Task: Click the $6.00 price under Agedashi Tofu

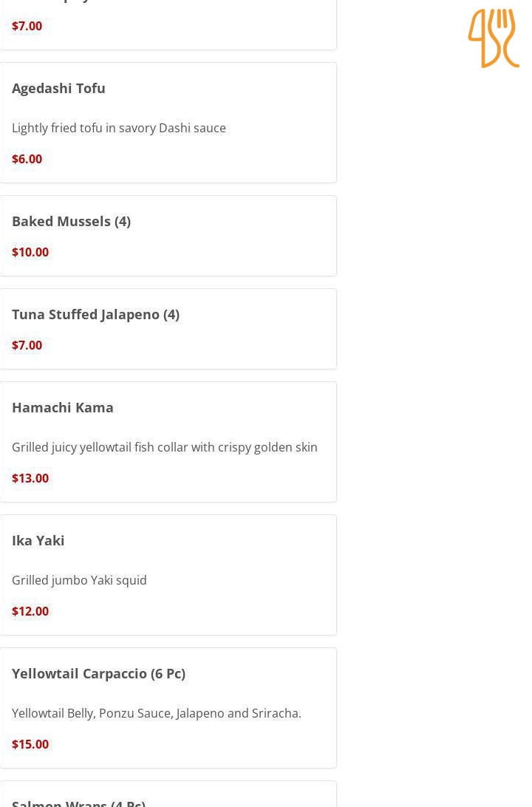Action: point(27,160)
